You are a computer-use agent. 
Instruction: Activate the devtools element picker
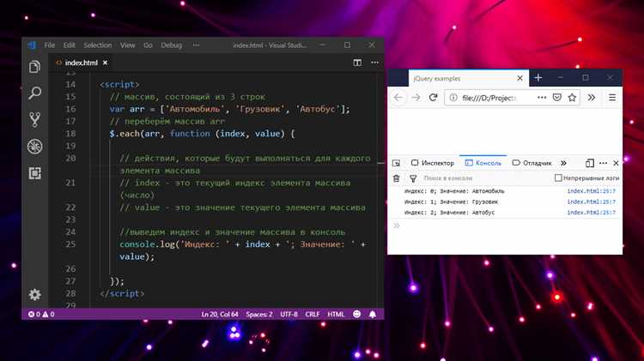coord(396,163)
